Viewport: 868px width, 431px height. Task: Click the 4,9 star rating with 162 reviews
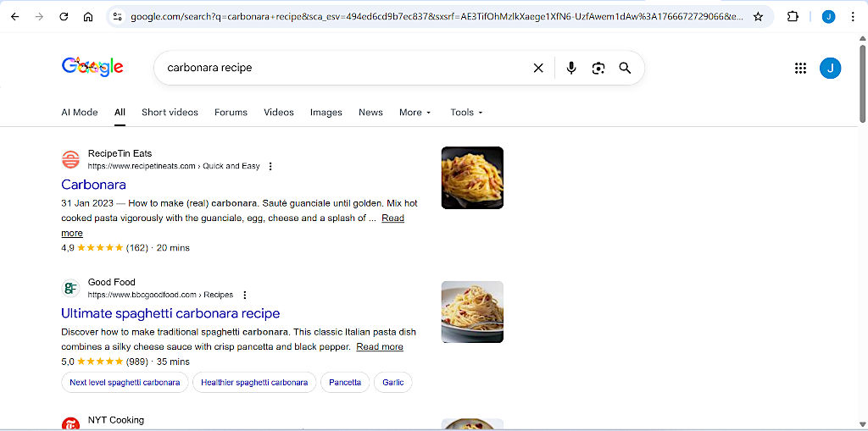[104, 248]
